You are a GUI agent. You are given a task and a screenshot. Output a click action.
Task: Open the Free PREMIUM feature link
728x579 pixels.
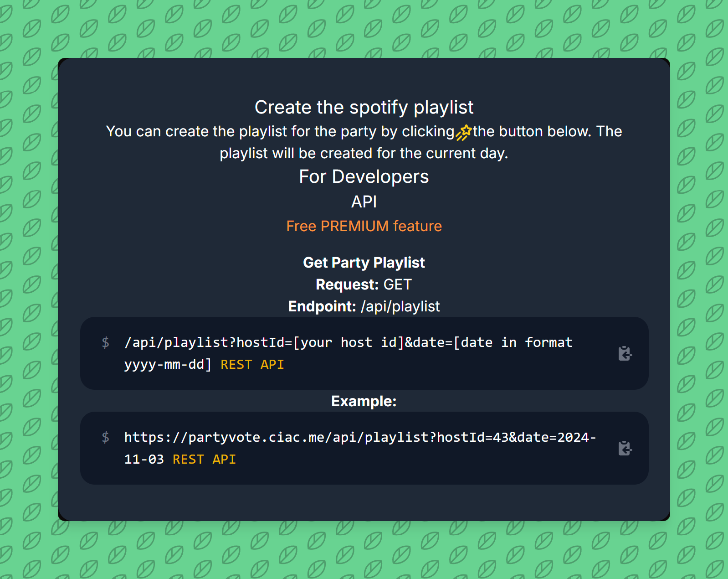click(x=364, y=226)
